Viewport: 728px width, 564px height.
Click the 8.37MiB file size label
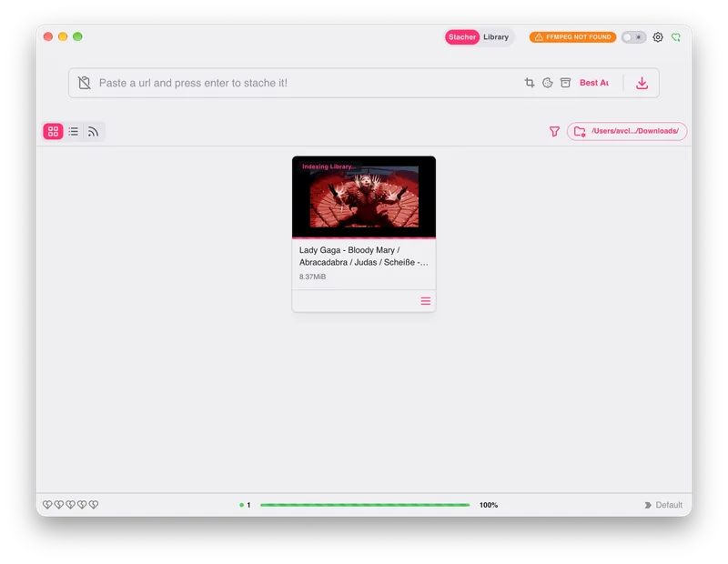click(312, 277)
